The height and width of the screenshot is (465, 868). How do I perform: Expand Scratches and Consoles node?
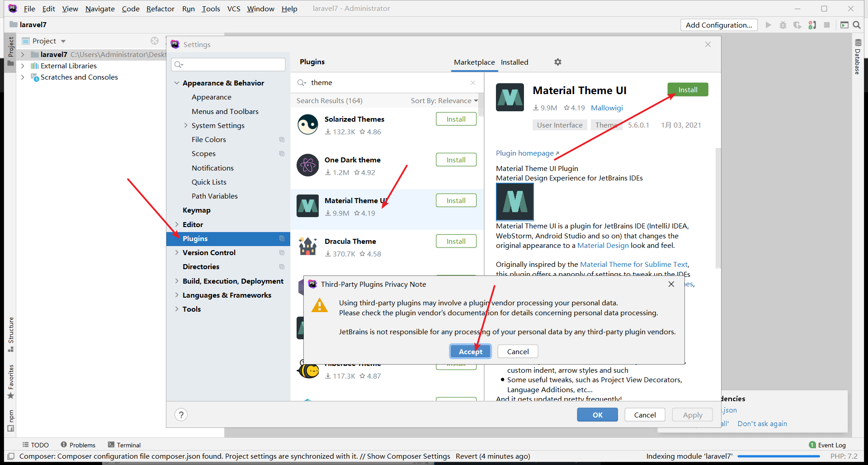coord(23,77)
